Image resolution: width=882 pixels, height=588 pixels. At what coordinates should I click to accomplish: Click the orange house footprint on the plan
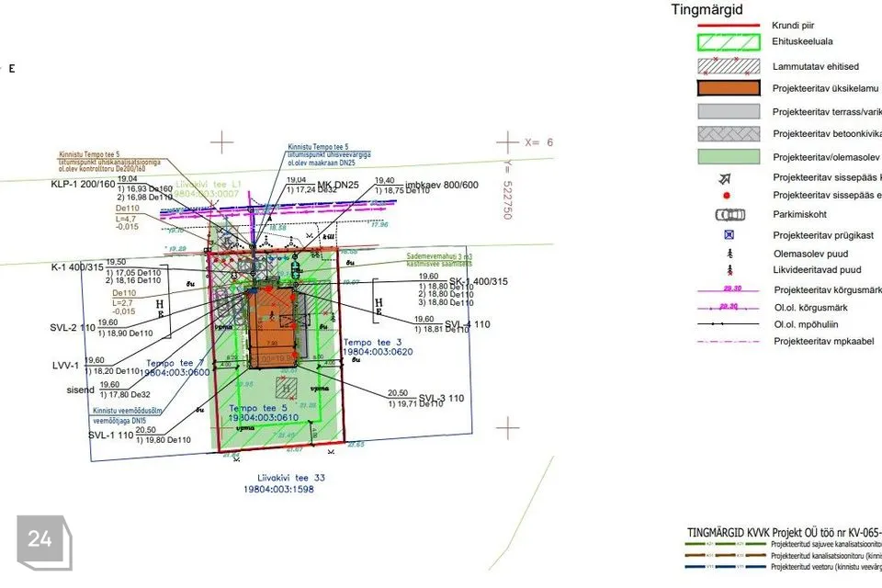click(x=274, y=328)
